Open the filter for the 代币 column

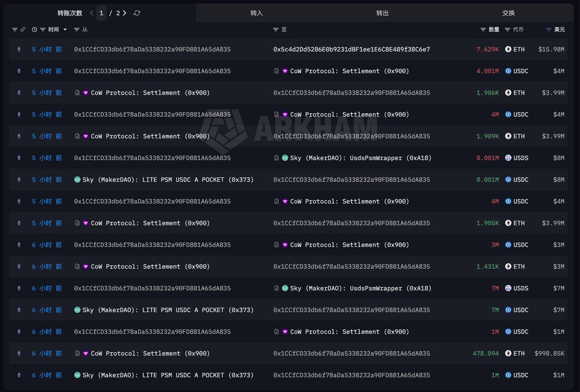507,29
